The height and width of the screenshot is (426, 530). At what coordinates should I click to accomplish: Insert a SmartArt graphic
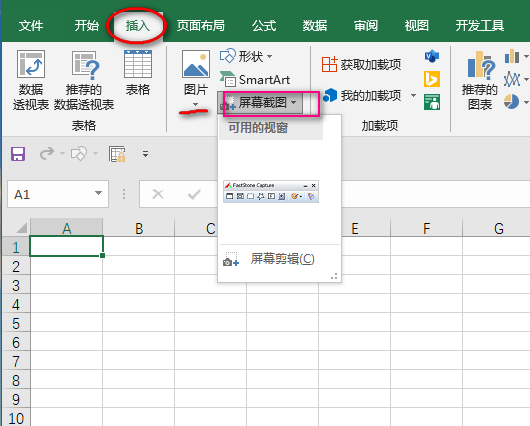255,80
